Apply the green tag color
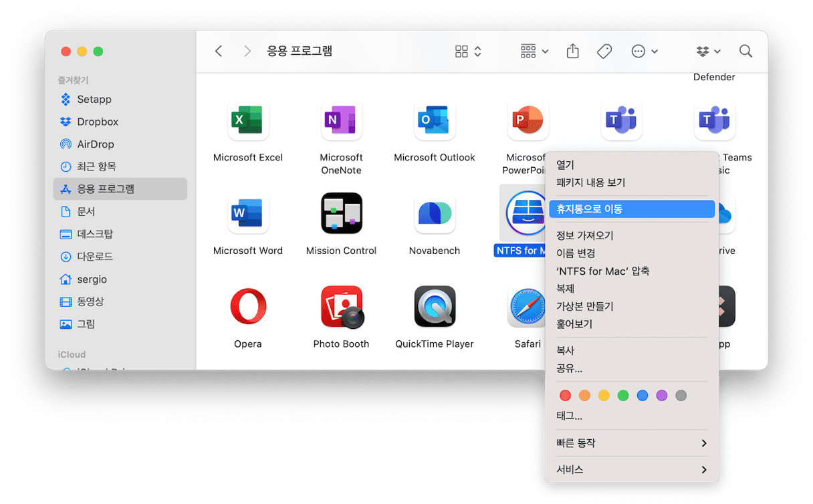This screenshot has height=504, width=813. (623, 396)
